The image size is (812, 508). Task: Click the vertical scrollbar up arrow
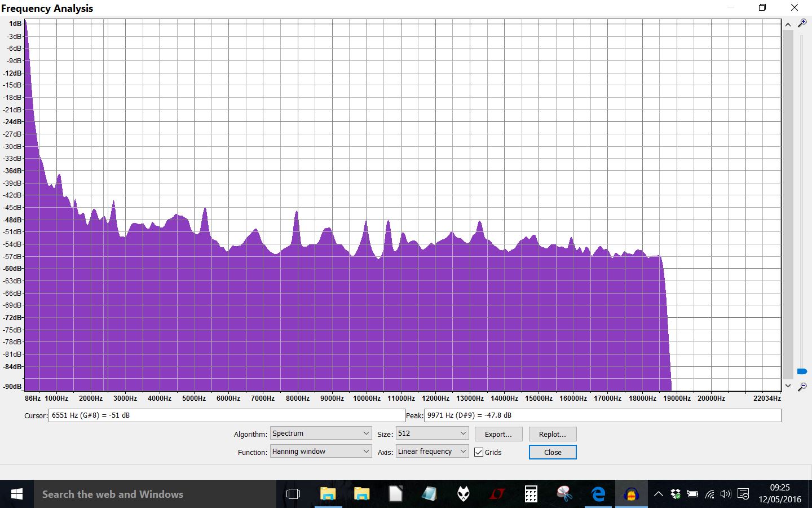[x=788, y=24]
